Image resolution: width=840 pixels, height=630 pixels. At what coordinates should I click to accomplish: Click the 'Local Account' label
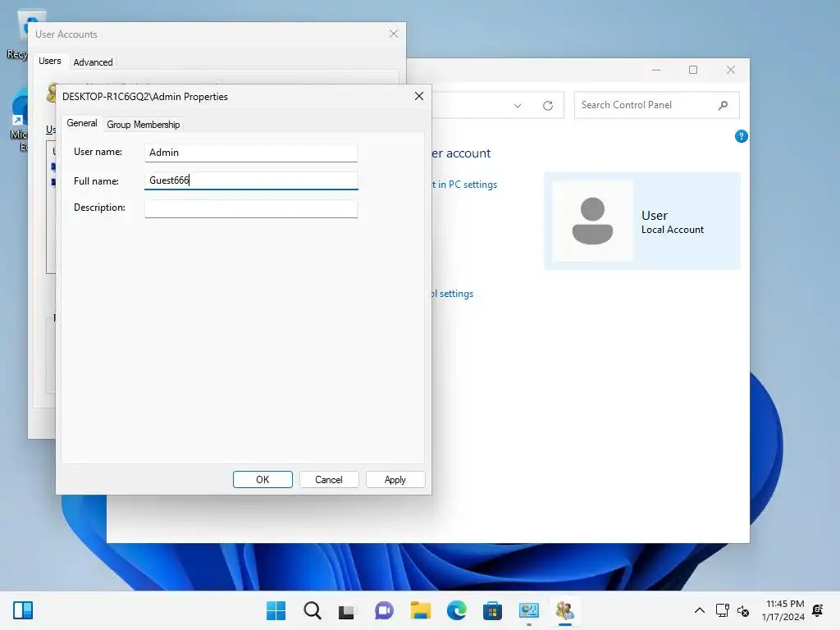point(673,230)
